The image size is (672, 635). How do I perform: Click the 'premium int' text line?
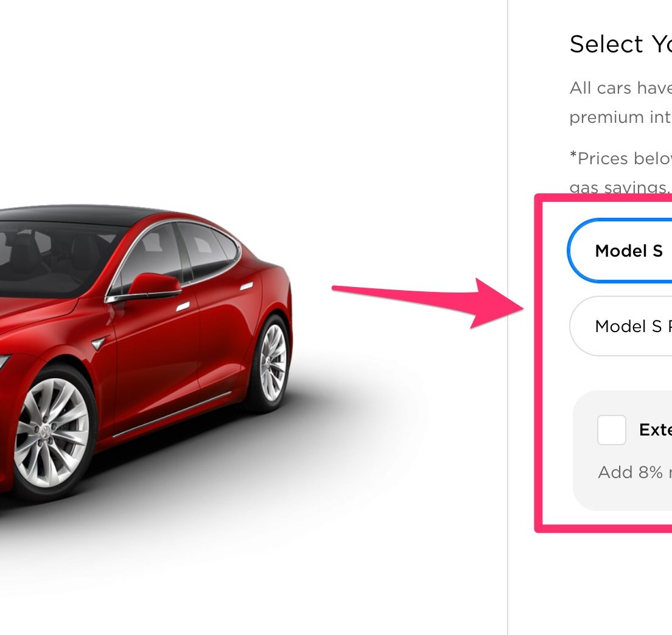click(621, 117)
